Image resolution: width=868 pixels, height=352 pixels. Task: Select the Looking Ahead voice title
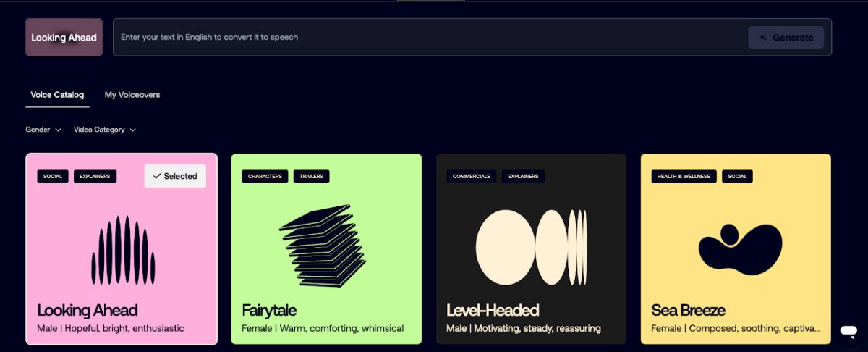[88, 310]
